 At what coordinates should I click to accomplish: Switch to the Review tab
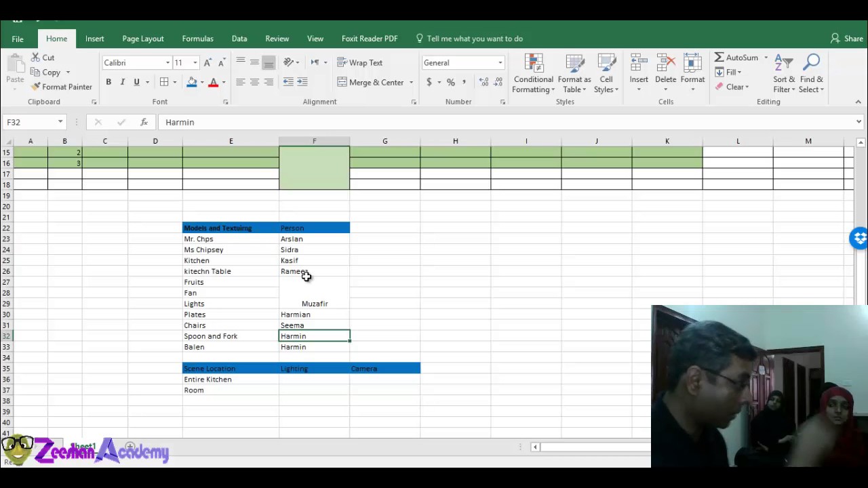pos(277,39)
